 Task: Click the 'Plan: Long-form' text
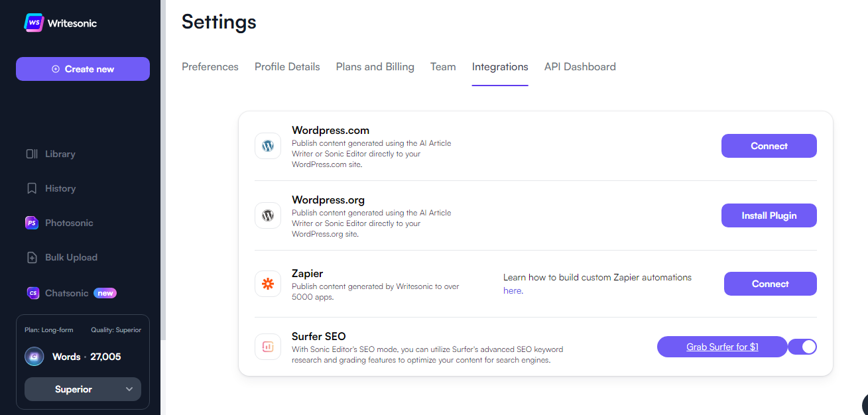click(x=49, y=329)
